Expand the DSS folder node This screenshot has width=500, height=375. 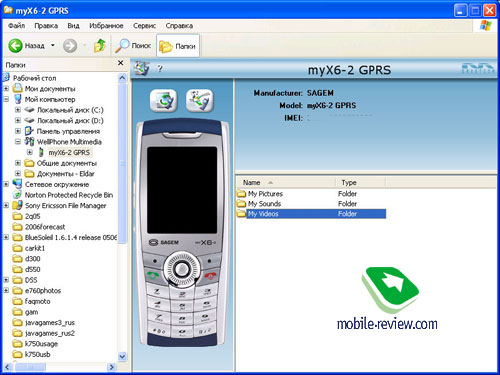6,280
